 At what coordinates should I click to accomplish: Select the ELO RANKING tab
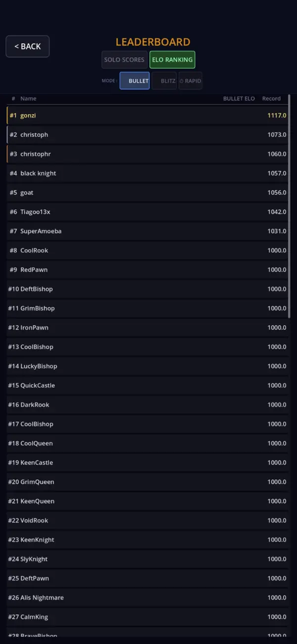click(172, 59)
